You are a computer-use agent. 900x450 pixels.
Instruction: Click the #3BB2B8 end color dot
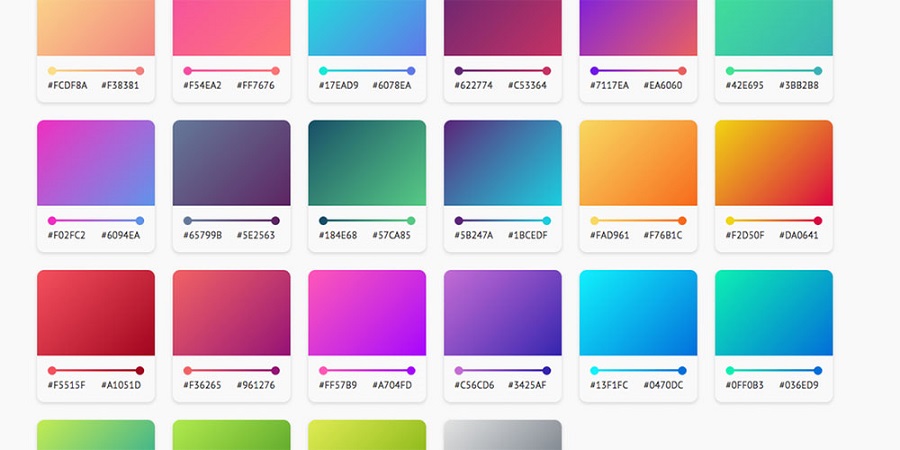point(818,71)
